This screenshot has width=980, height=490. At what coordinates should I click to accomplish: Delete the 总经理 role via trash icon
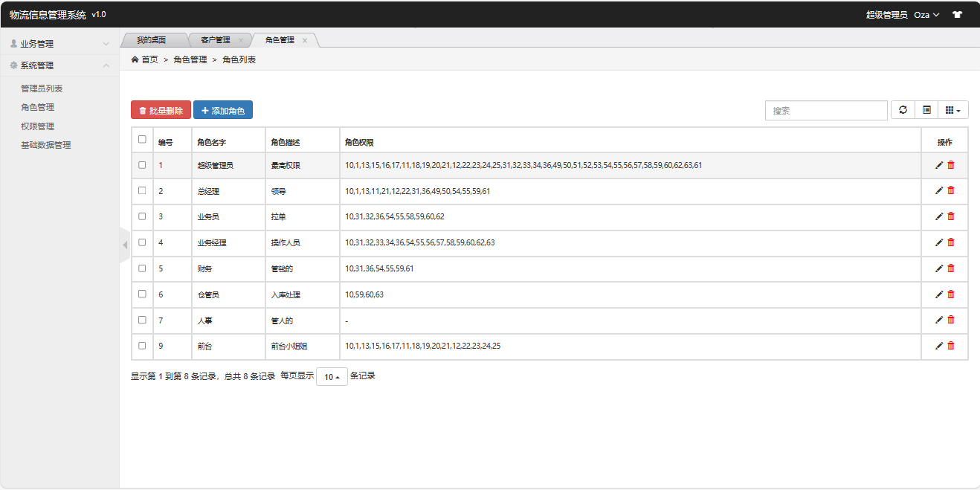(951, 190)
